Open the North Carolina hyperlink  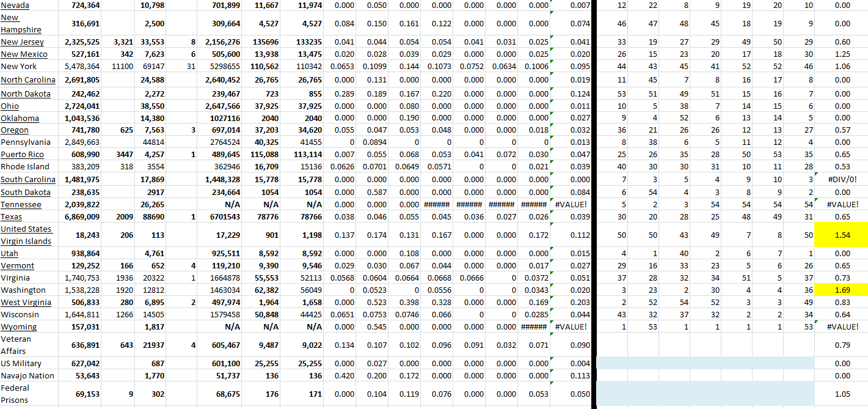coord(27,80)
